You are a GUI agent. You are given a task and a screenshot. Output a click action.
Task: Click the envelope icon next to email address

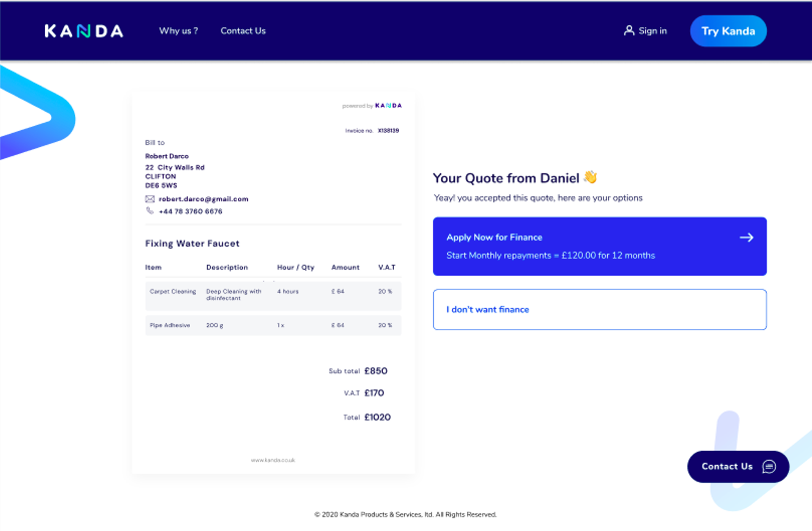150,199
